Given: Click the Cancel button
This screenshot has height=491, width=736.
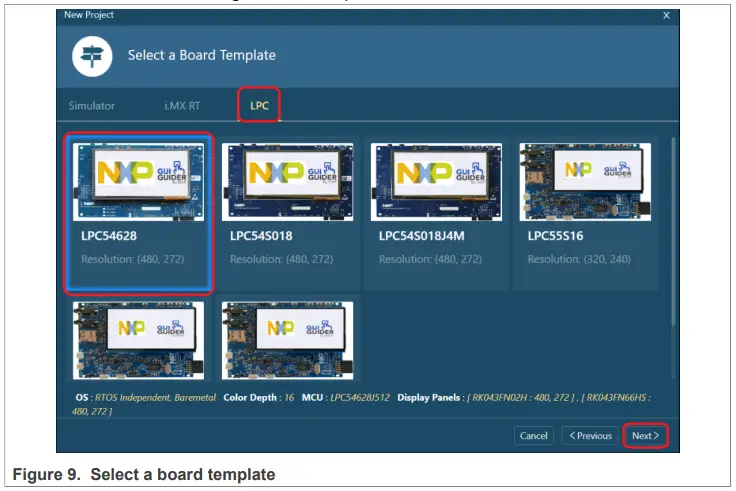Looking at the screenshot, I should pyautogui.click(x=534, y=436).
